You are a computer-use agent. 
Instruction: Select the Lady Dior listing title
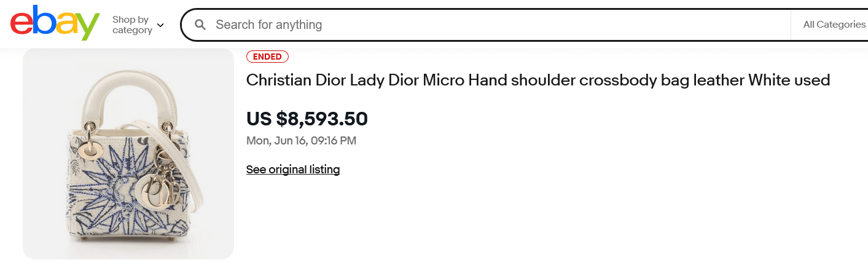538,80
